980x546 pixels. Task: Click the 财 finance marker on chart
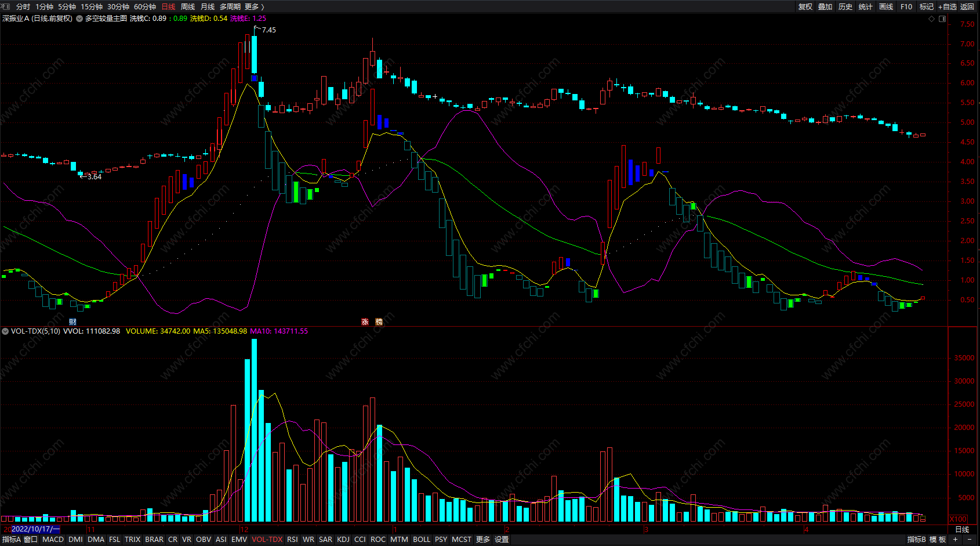pyautogui.click(x=72, y=322)
